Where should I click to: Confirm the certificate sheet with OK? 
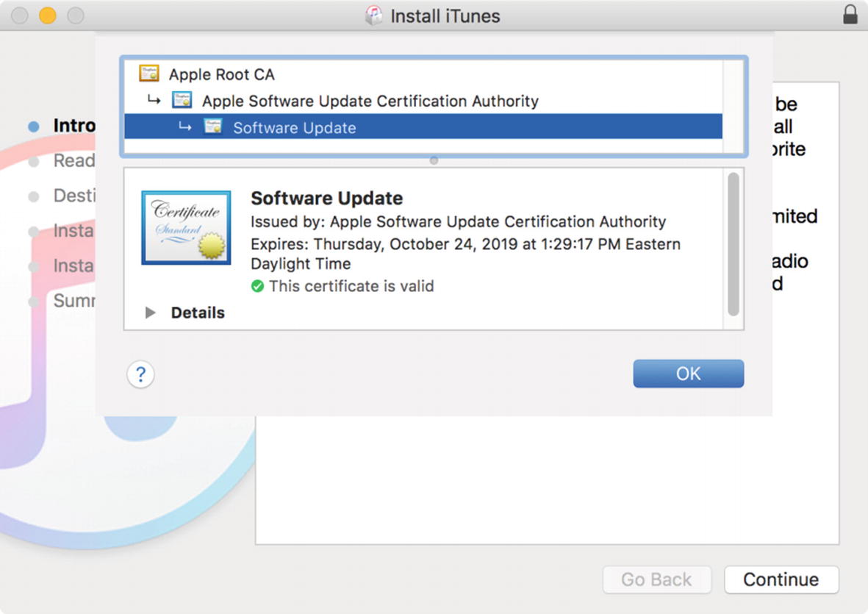tap(688, 374)
